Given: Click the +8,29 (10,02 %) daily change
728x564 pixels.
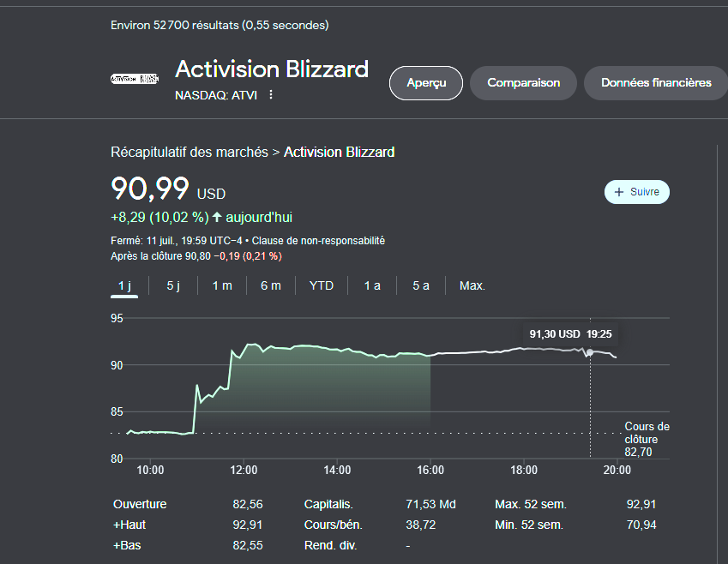Looking at the screenshot, I should pos(159,217).
